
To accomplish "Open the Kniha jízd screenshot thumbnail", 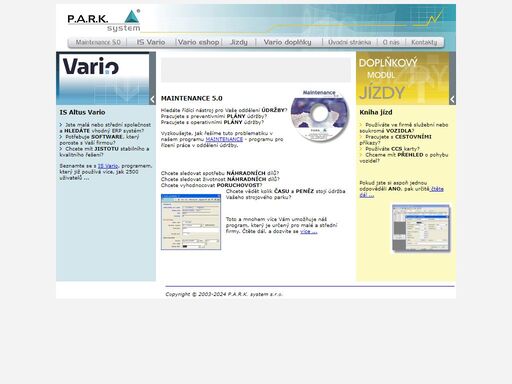I will 421,229.
